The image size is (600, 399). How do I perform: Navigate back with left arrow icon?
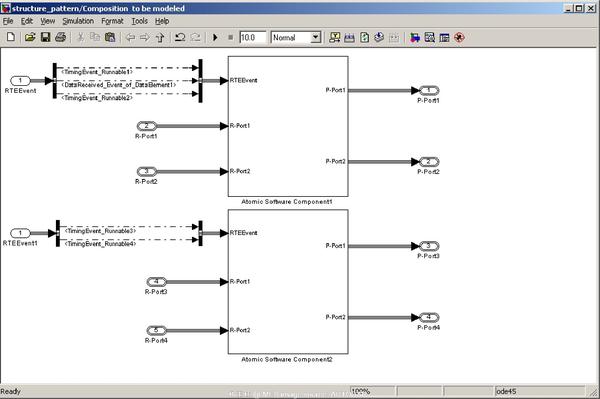coord(130,37)
